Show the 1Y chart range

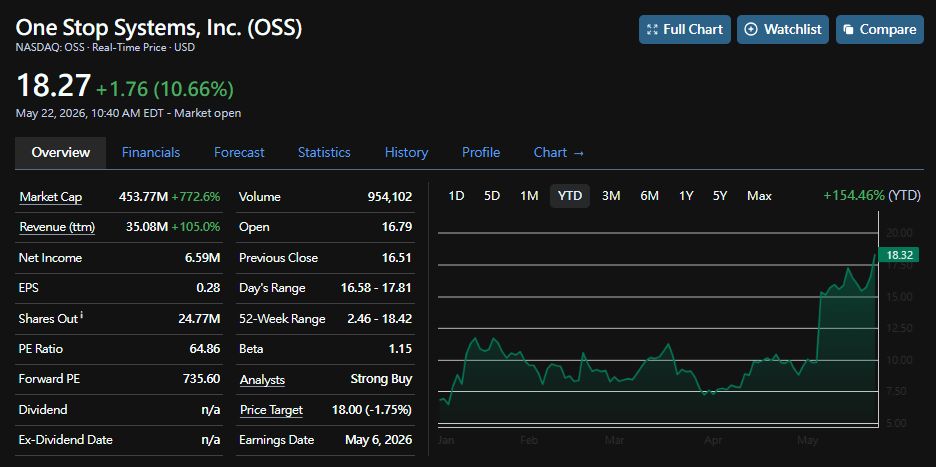click(686, 196)
